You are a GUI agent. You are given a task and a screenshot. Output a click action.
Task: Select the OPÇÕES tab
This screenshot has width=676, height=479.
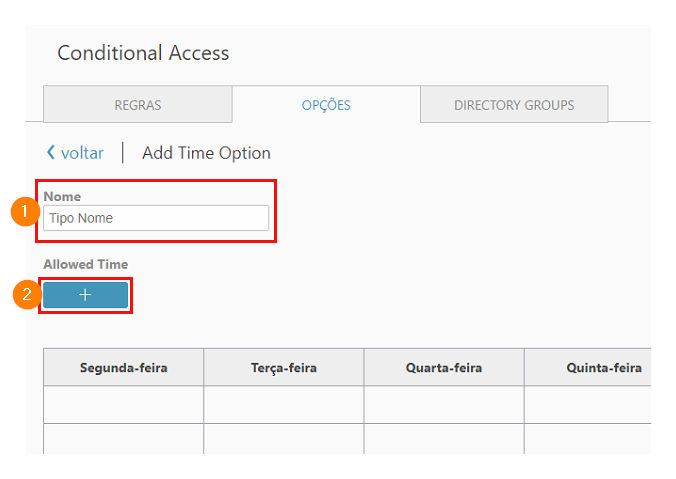[326, 104]
